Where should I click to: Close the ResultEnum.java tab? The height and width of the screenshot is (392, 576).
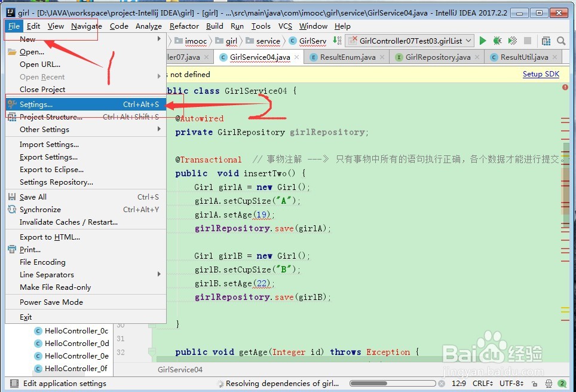[382, 57]
